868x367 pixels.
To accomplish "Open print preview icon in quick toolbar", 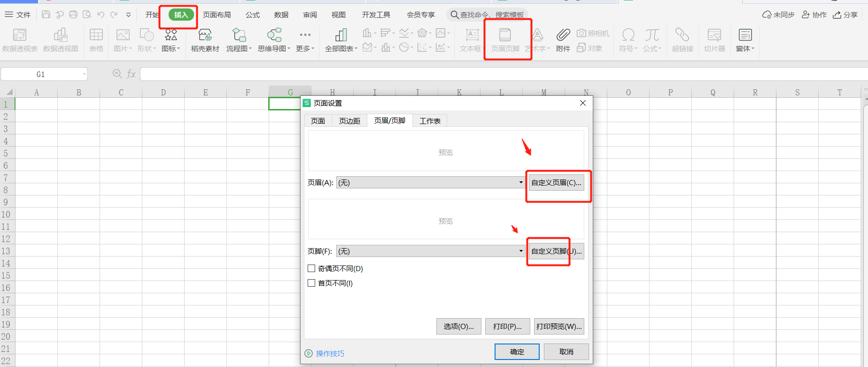I will tap(87, 15).
